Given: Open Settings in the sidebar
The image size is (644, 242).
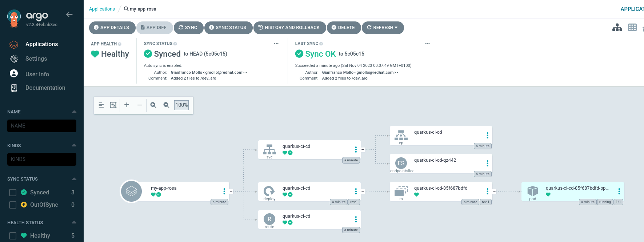Looking at the screenshot, I should (x=36, y=59).
